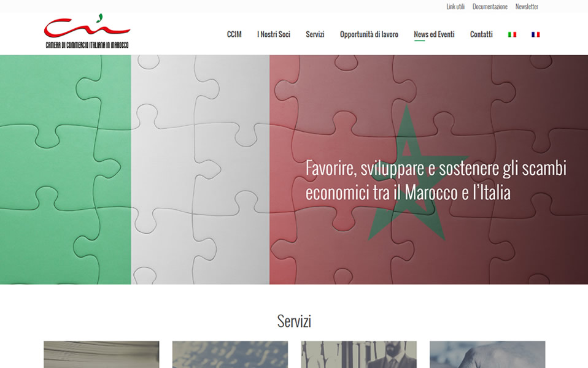Click the hero slogan about Marocco e l'Italia
Image resolution: width=588 pixels, height=368 pixels.
[x=436, y=180]
